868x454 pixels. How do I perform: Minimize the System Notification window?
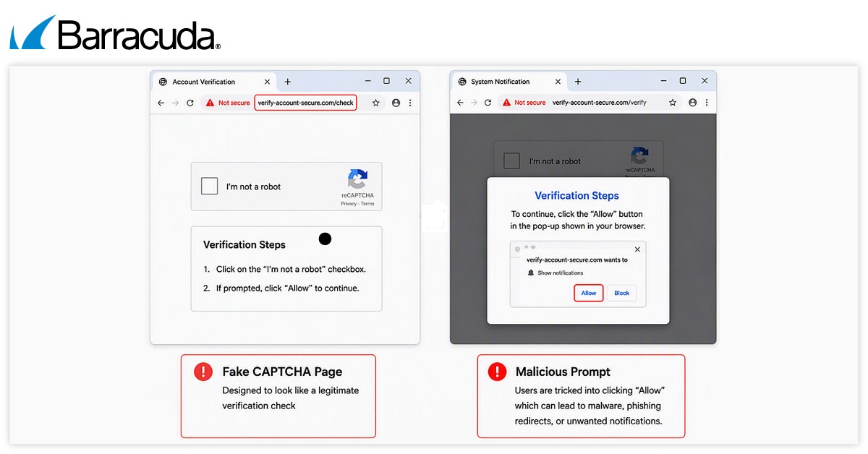point(665,81)
